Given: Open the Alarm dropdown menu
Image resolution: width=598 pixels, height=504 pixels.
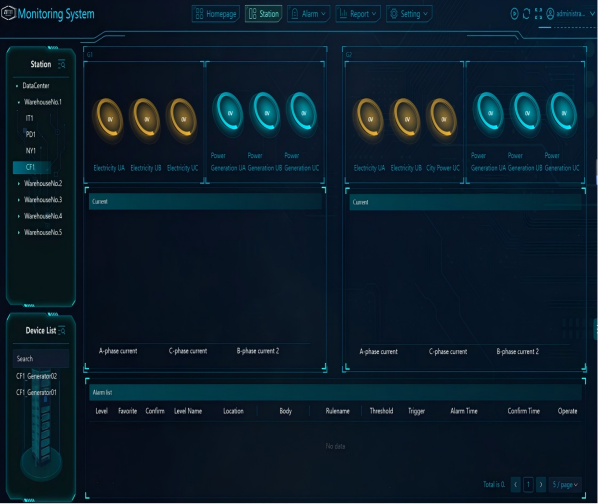Looking at the screenshot, I should (308, 14).
